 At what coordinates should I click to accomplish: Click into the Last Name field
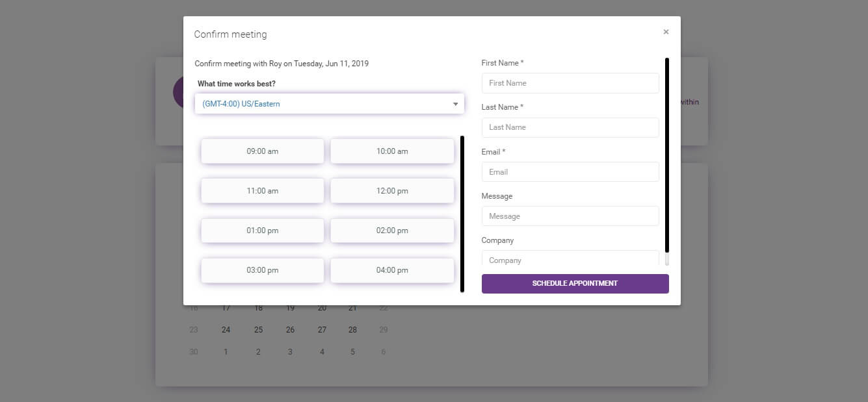(570, 127)
